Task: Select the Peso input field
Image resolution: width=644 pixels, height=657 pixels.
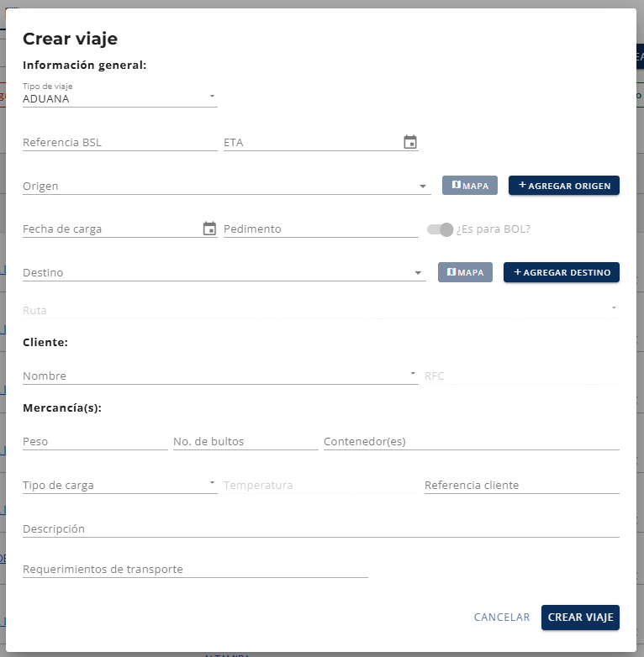Action: (x=95, y=442)
